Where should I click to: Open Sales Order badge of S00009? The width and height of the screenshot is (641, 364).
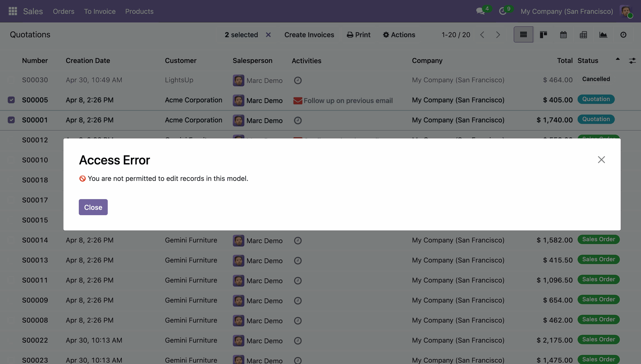coord(599,299)
